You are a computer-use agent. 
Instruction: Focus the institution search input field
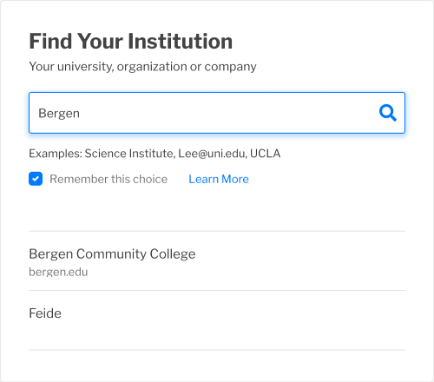[217, 113]
